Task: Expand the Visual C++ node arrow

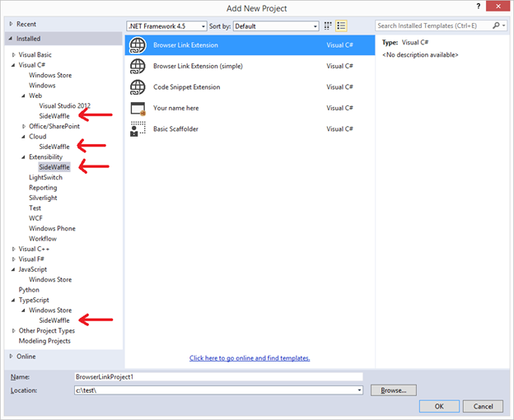Action: 13,249
